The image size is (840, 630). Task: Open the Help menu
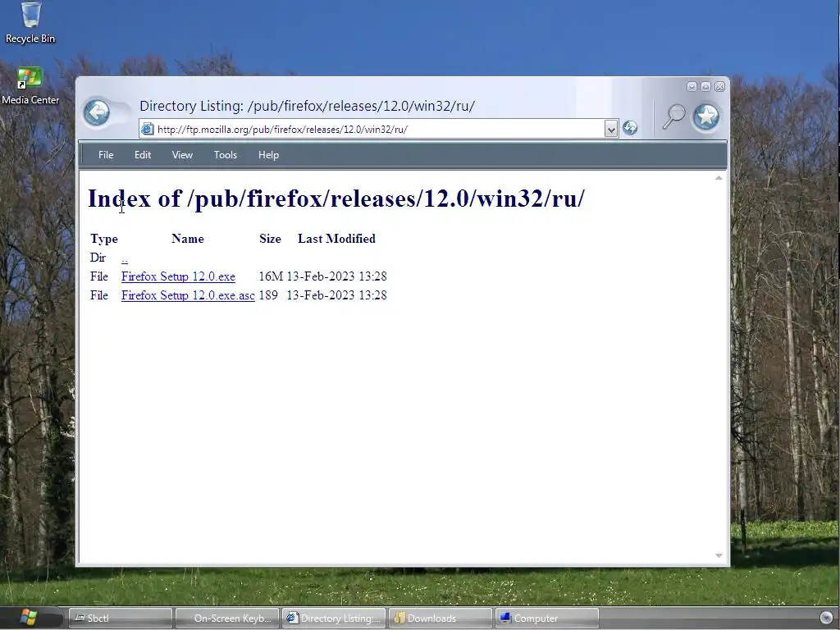(268, 155)
